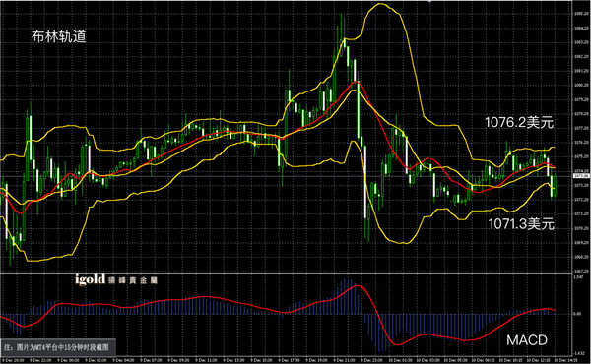Click the MACD 0.00 axis level
The height and width of the screenshot is (364, 591).
tap(577, 313)
